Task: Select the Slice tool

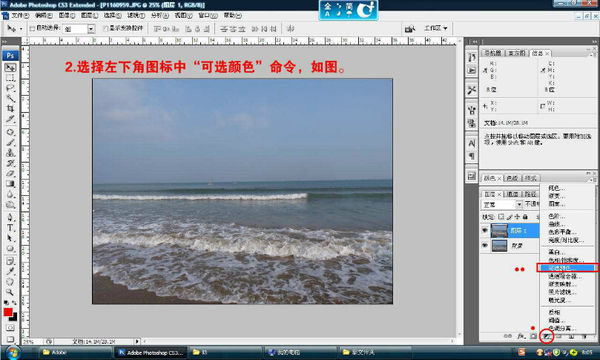Action: 10,119
